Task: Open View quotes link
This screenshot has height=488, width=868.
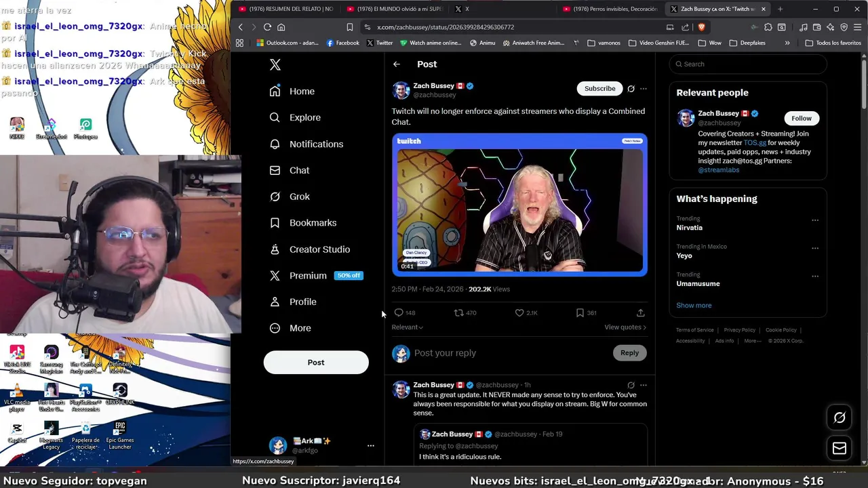Action: pyautogui.click(x=625, y=327)
